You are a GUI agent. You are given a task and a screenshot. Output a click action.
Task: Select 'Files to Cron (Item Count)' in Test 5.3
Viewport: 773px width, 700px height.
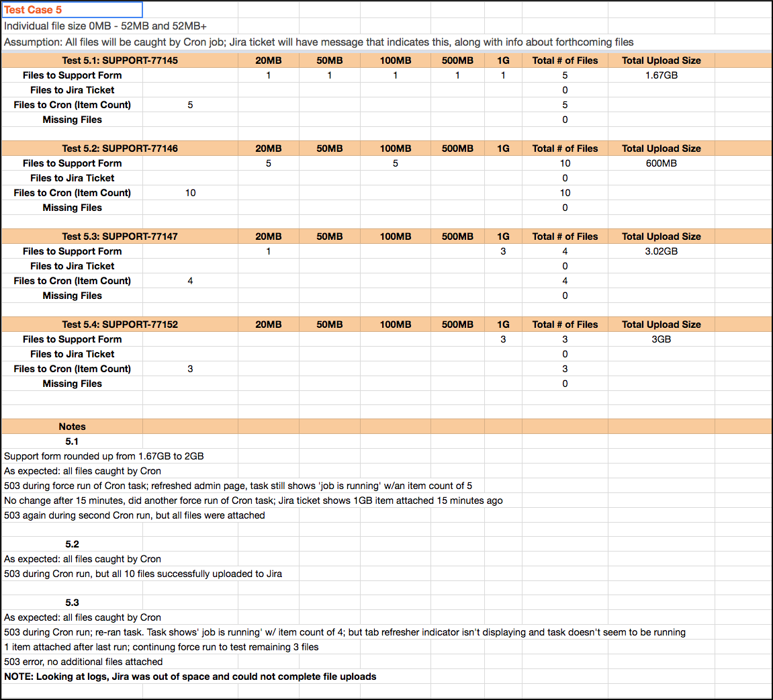tap(72, 281)
